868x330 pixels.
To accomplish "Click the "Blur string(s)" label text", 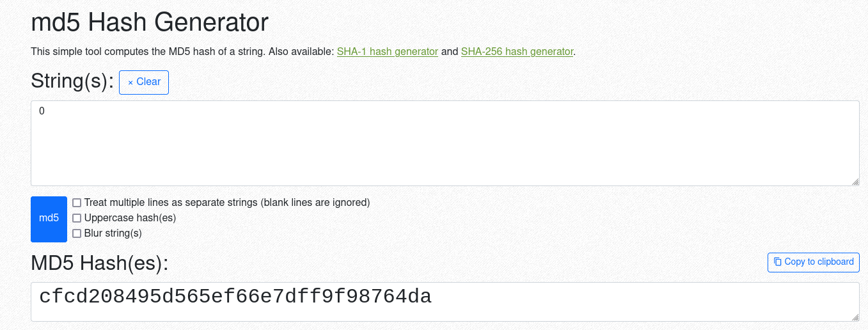I will (x=113, y=233).
